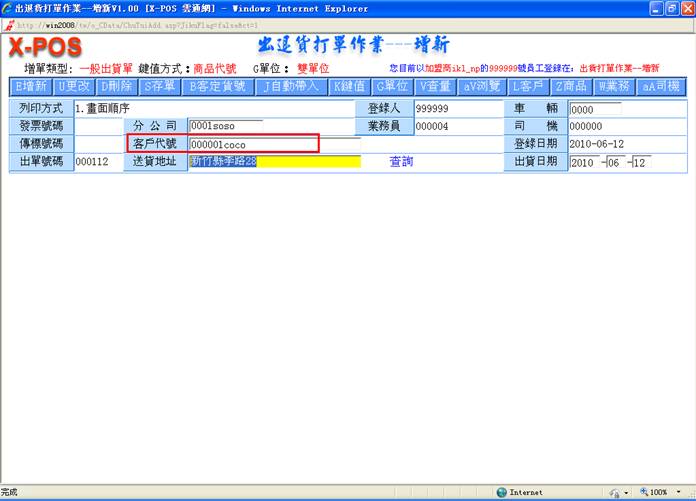
Task: Open the 100% zoom level dropdown
Action: point(664,492)
